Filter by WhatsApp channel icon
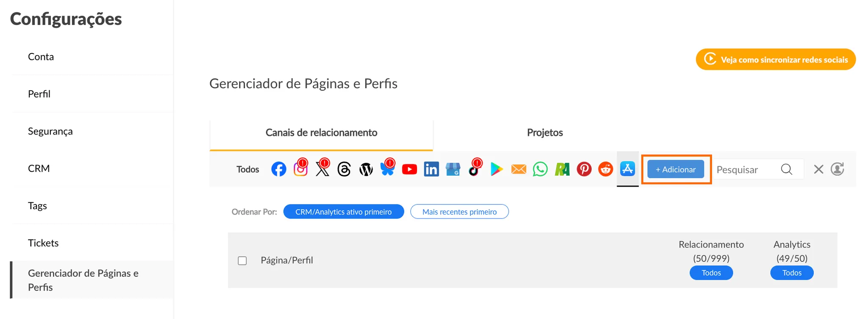868x319 pixels. point(540,170)
